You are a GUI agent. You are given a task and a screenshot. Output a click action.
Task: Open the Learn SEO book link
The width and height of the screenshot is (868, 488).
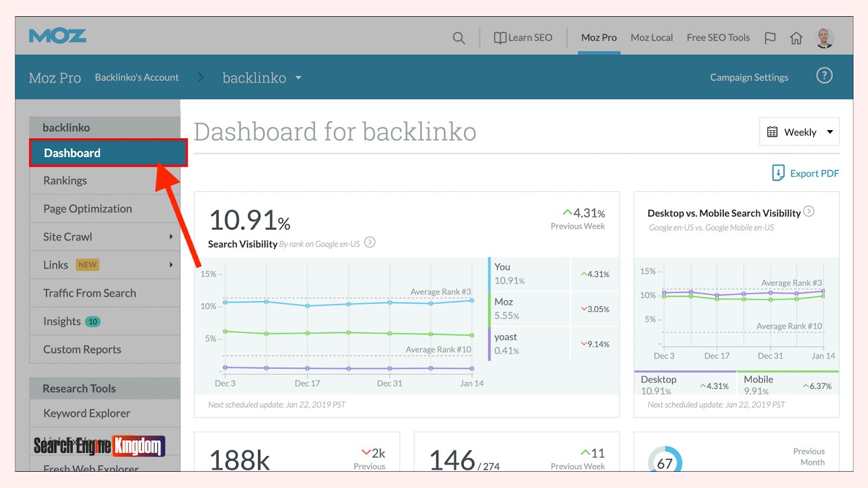(x=523, y=37)
